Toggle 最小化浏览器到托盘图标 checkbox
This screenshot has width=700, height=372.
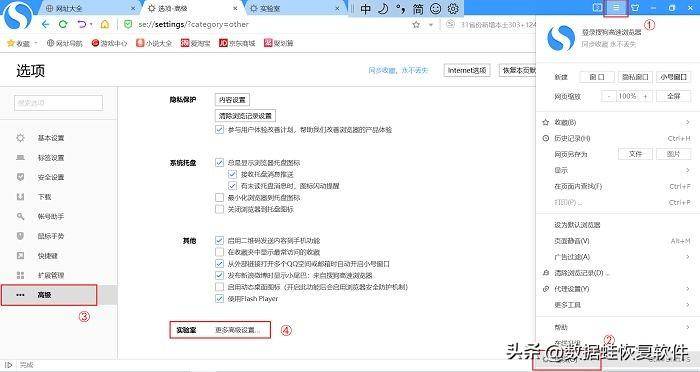coord(219,197)
